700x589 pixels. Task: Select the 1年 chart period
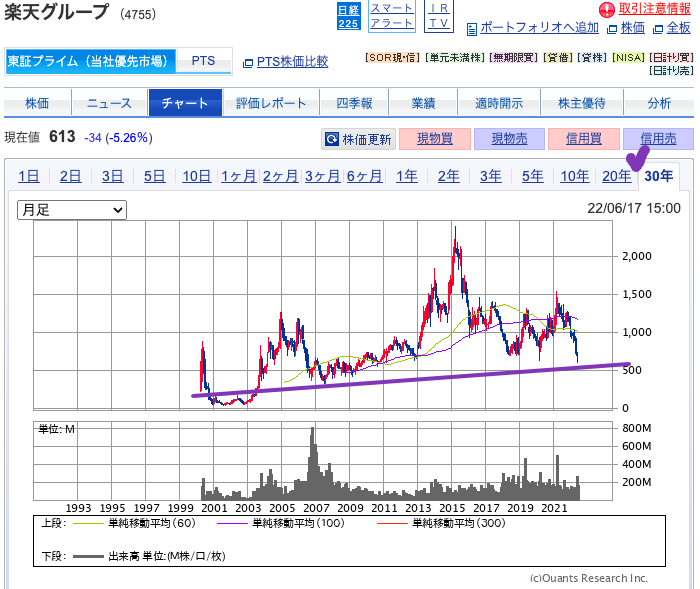(407, 176)
